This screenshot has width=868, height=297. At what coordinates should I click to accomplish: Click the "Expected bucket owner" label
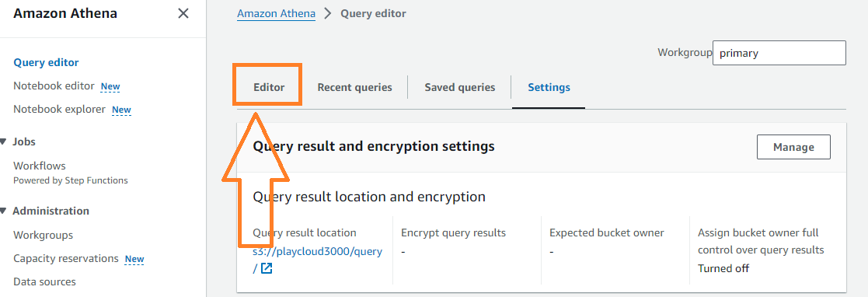coord(607,232)
